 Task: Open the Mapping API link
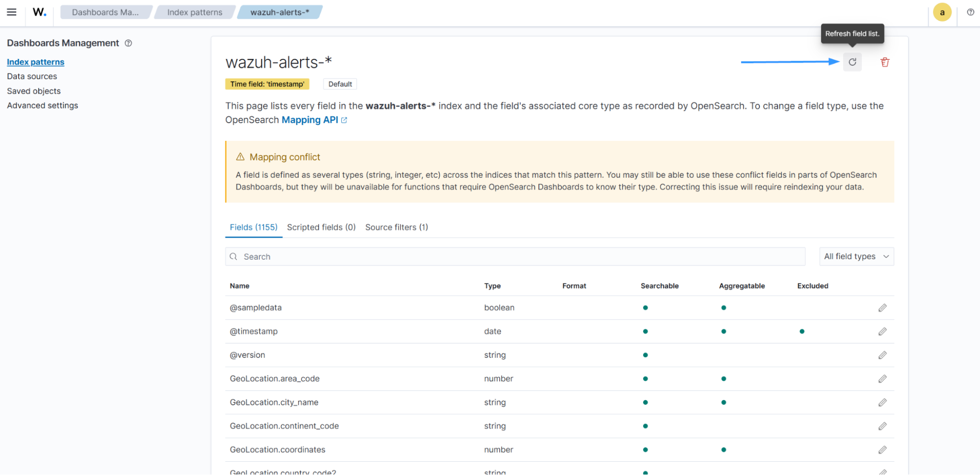310,120
